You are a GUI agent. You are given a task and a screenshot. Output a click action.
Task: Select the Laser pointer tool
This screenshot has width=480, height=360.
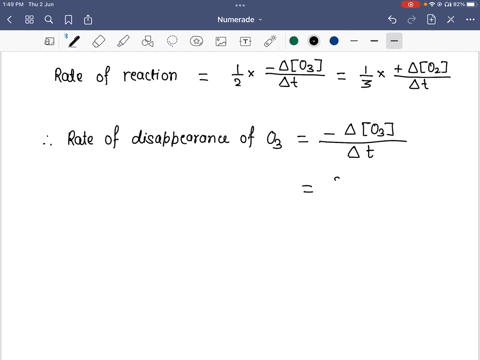click(270, 41)
